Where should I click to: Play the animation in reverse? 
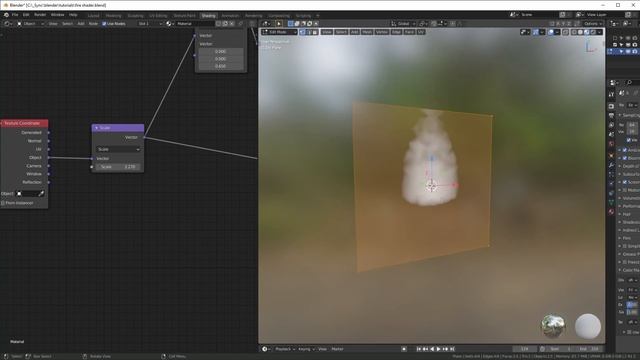[x=432, y=349]
